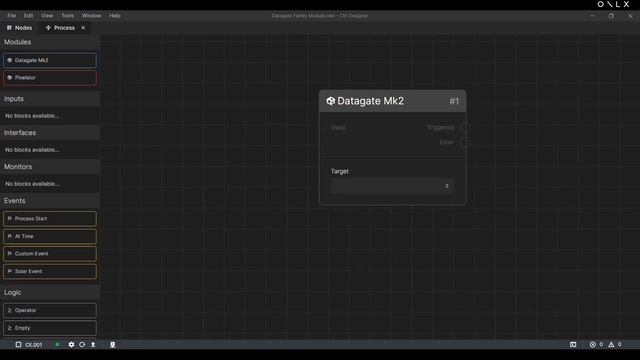Open the File menu
Image resolution: width=640 pixels, height=360 pixels.
tap(11, 16)
